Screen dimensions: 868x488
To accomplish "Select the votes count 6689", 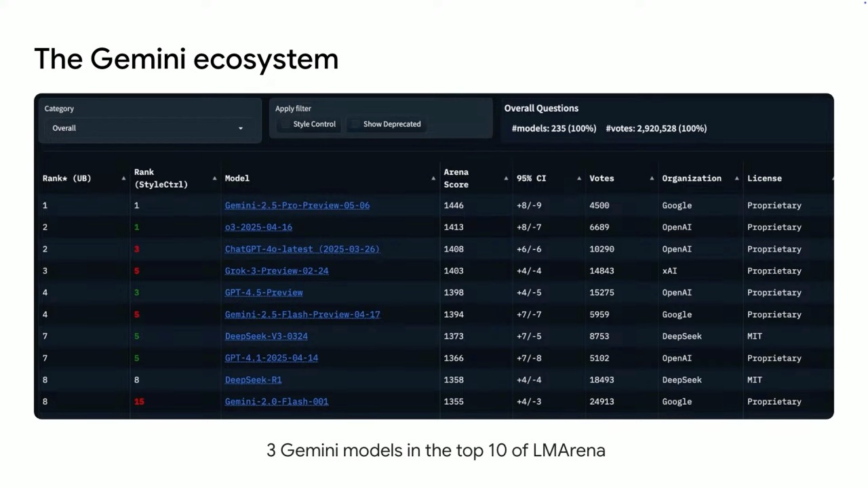I will click(599, 227).
